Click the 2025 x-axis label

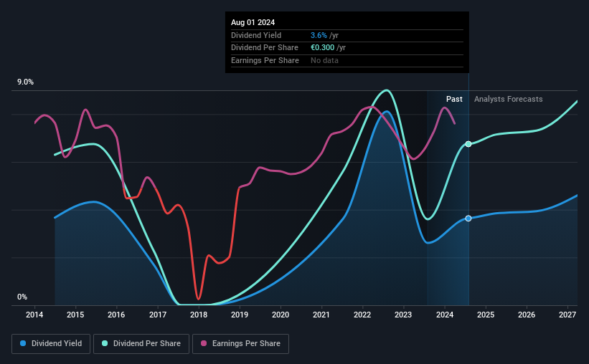point(486,315)
